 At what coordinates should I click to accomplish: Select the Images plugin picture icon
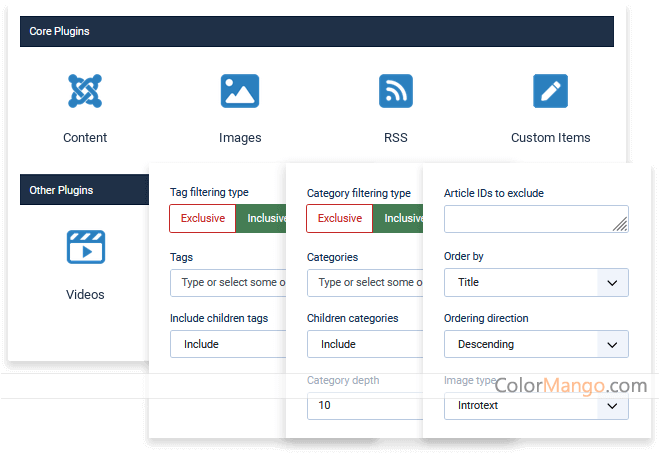(240, 91)
